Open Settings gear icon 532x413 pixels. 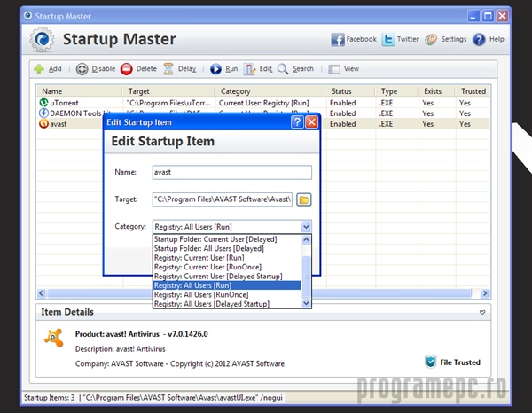coord(431,40)
